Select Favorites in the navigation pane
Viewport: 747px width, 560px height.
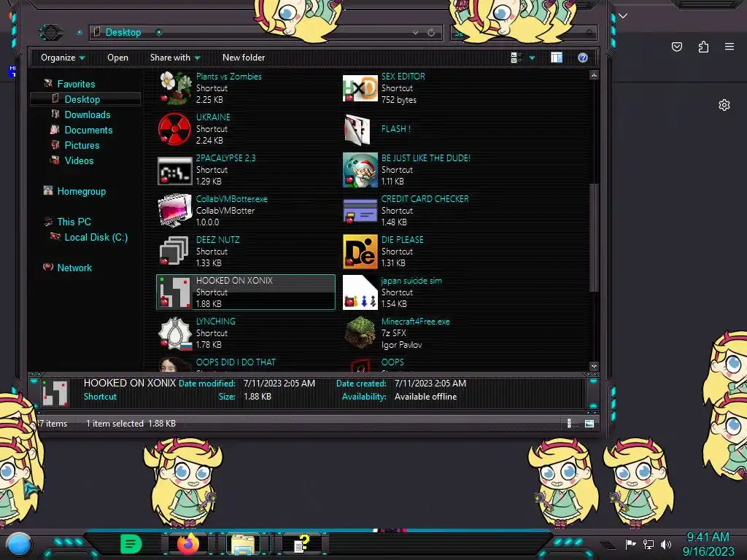[76, 85]
